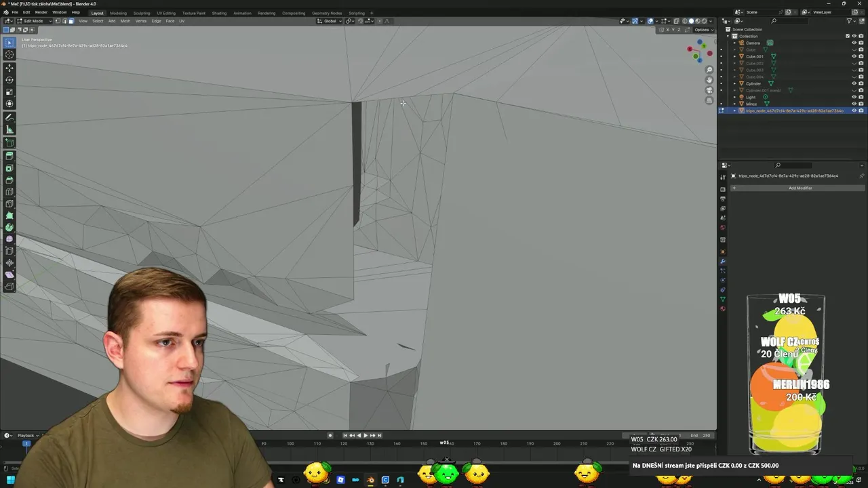Select the Shrink/Fatten tool
The image size is (868, 488).
point(9,263)
